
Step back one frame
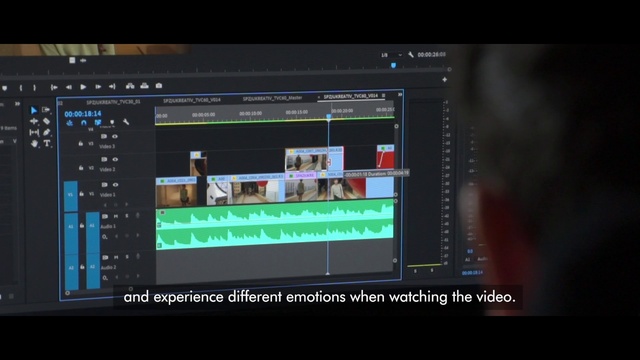(69, 87)
